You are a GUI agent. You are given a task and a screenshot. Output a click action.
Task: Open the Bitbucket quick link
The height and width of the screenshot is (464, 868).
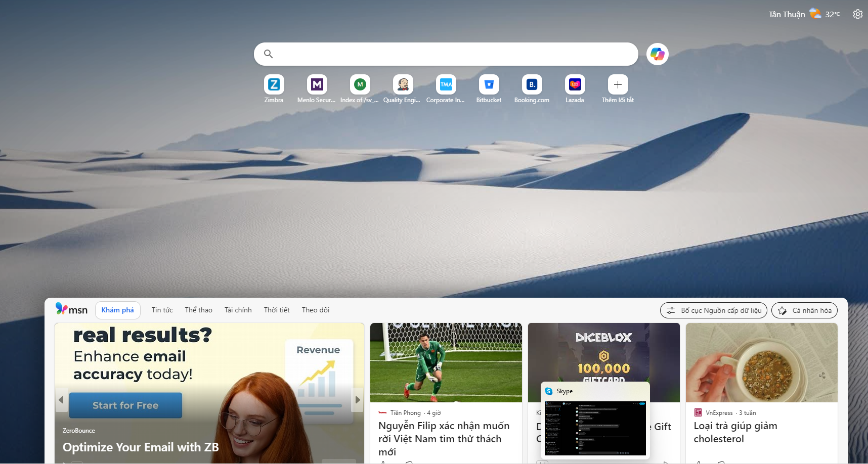point(489,85)
